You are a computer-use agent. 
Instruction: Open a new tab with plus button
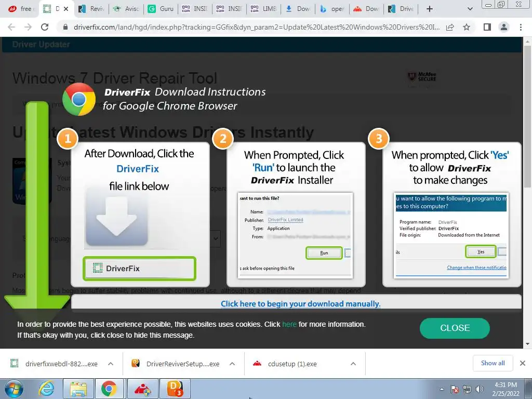[x=430, y=9]
